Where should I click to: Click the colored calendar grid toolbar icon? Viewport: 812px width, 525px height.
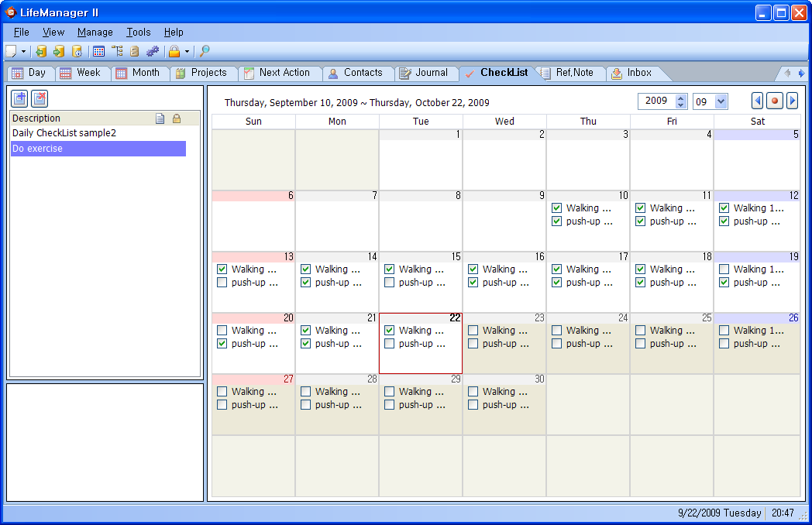pyautogui.click(x=99, y=51)
